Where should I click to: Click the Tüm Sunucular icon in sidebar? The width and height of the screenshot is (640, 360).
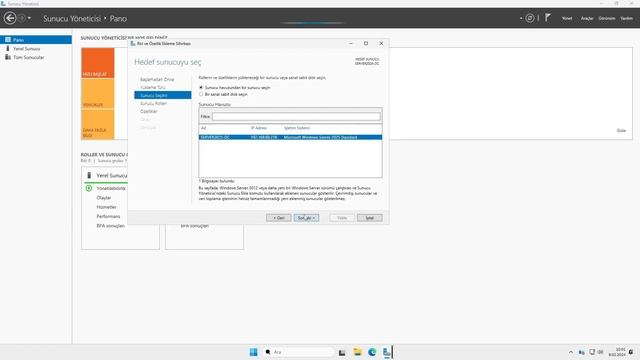pyautogui.click(x=8, y=58)
